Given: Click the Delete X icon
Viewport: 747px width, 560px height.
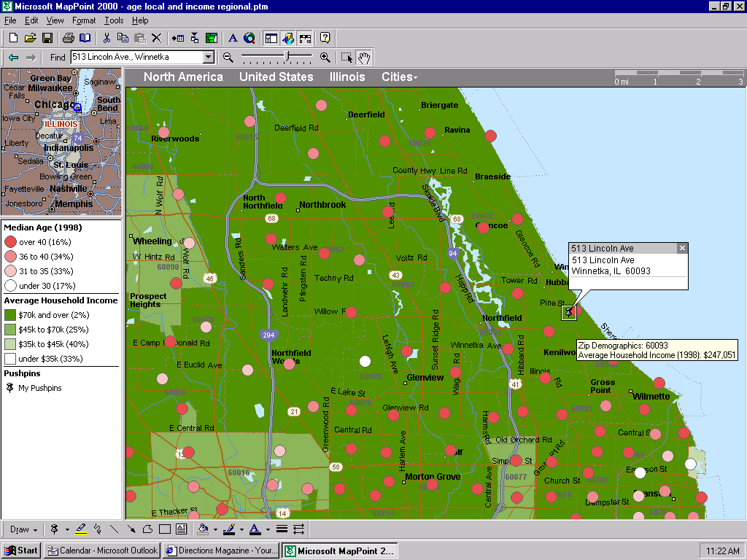Looking at the screenshot, I should coord(156,38).
